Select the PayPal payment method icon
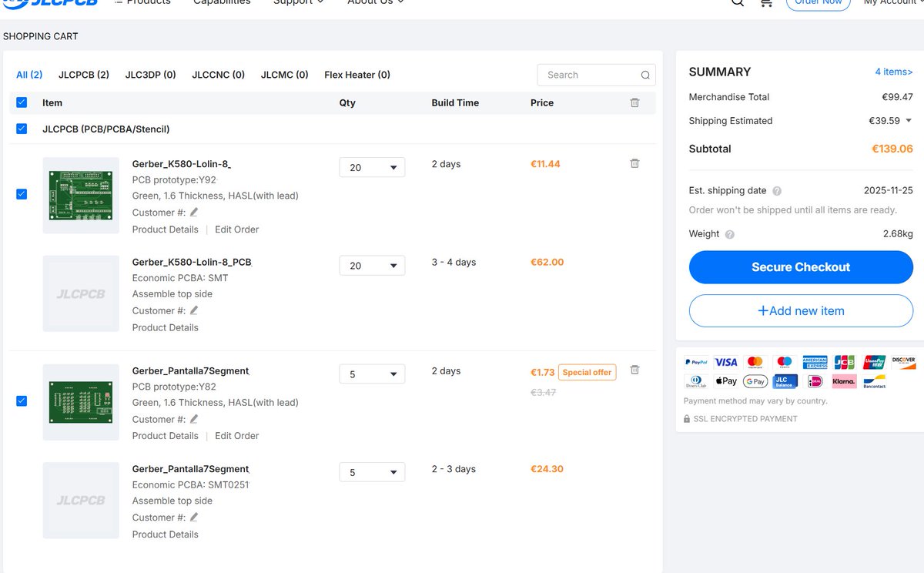The height and width of the screenshot is (573, 924). pos(696,362)
